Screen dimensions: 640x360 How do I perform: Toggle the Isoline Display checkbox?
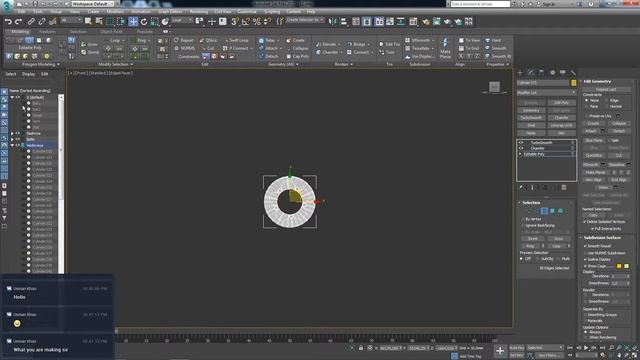585,259
